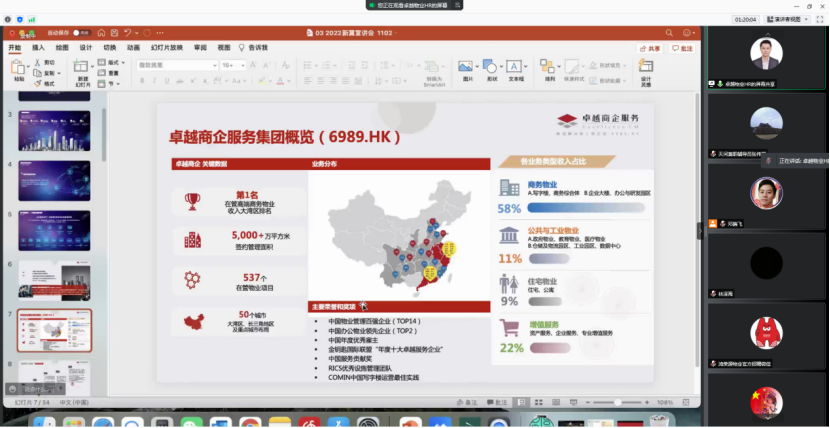
Task: Click the Home icon in PowerPoint title bar
Action: [101, 33]
